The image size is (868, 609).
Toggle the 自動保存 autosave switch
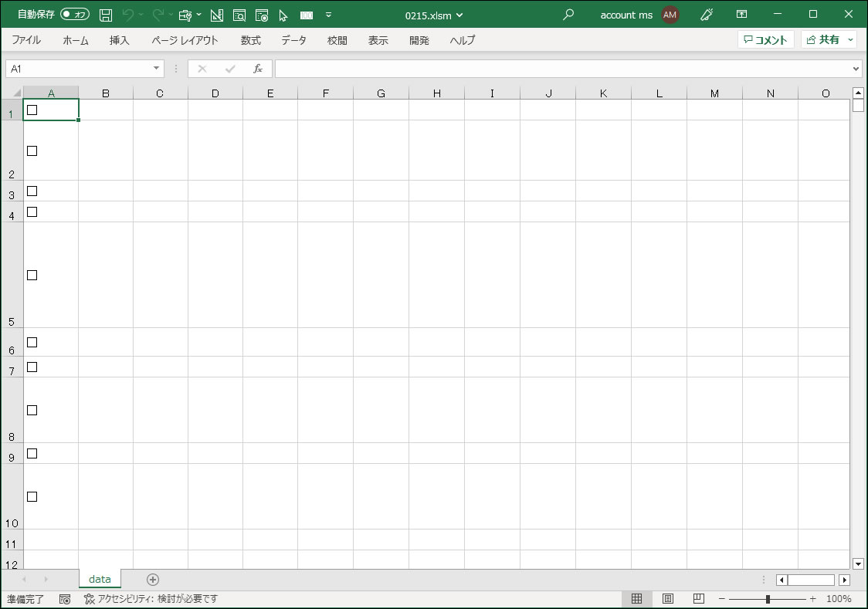75,15
